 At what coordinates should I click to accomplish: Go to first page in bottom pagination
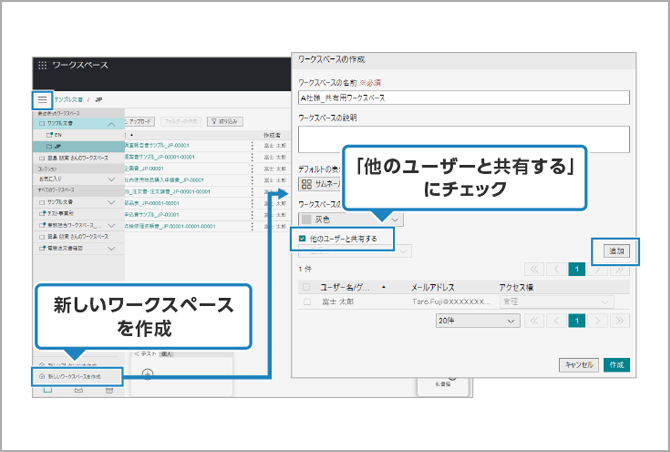tap(534, 320)
